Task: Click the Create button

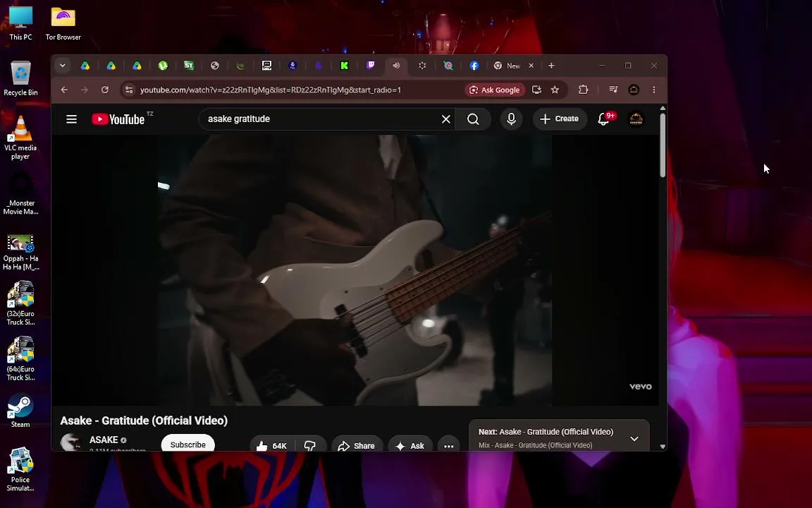Action: coord(559,119)
